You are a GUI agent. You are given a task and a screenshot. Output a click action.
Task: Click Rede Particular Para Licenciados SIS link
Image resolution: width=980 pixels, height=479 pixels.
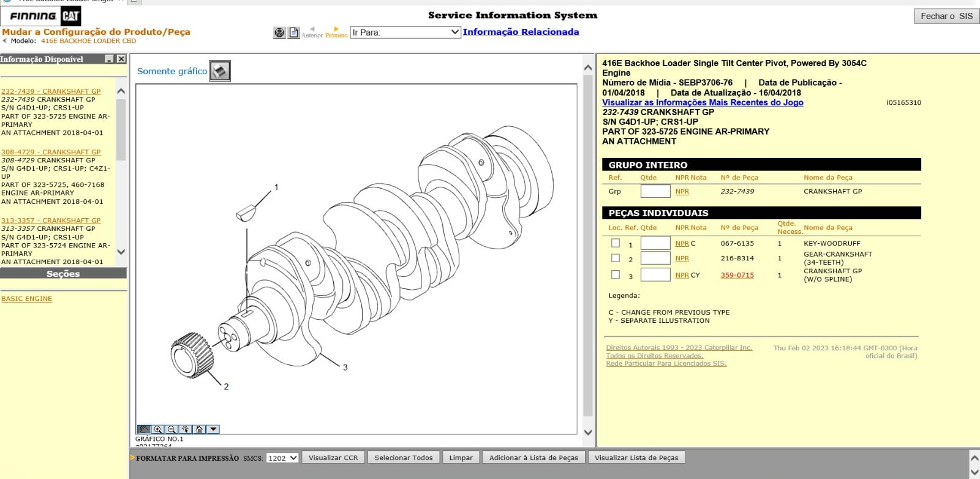coord(666,364)
